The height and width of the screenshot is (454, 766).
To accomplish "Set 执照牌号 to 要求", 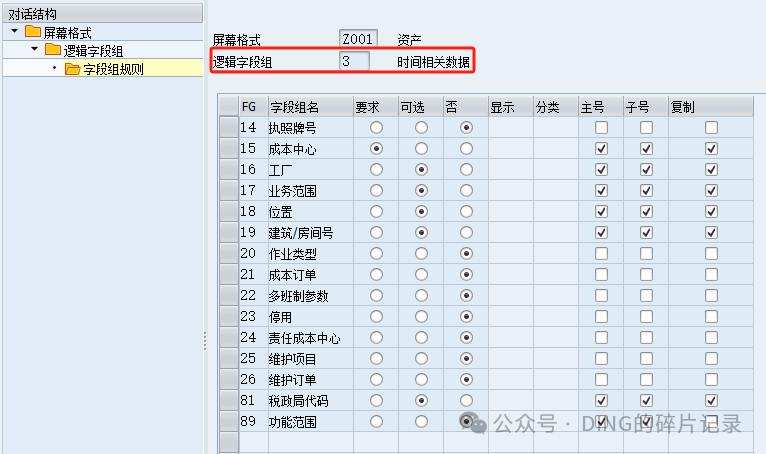I will (x=376, y=128).
